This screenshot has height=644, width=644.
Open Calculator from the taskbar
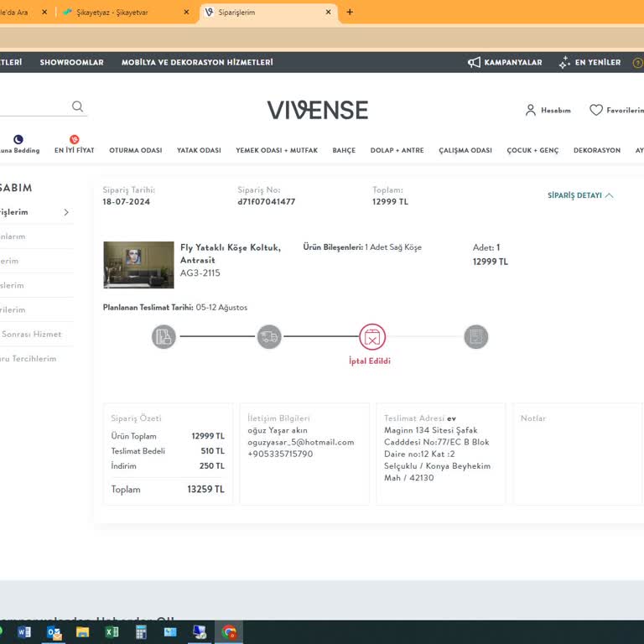(141, 631)
